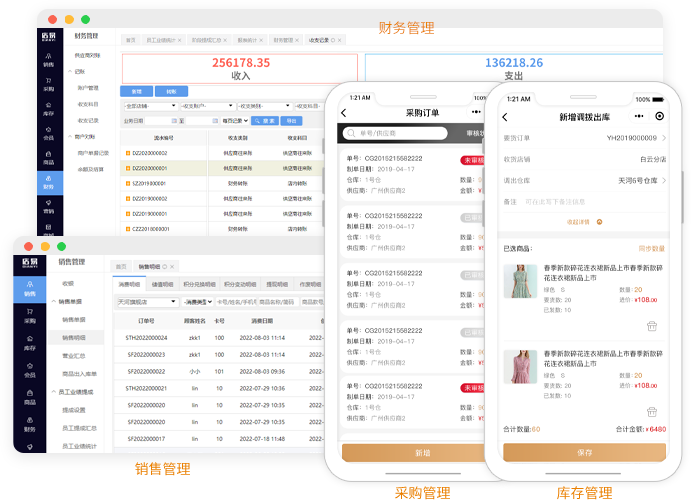Select 销售明细 item in sales menu tree

(x=74, y=337)
